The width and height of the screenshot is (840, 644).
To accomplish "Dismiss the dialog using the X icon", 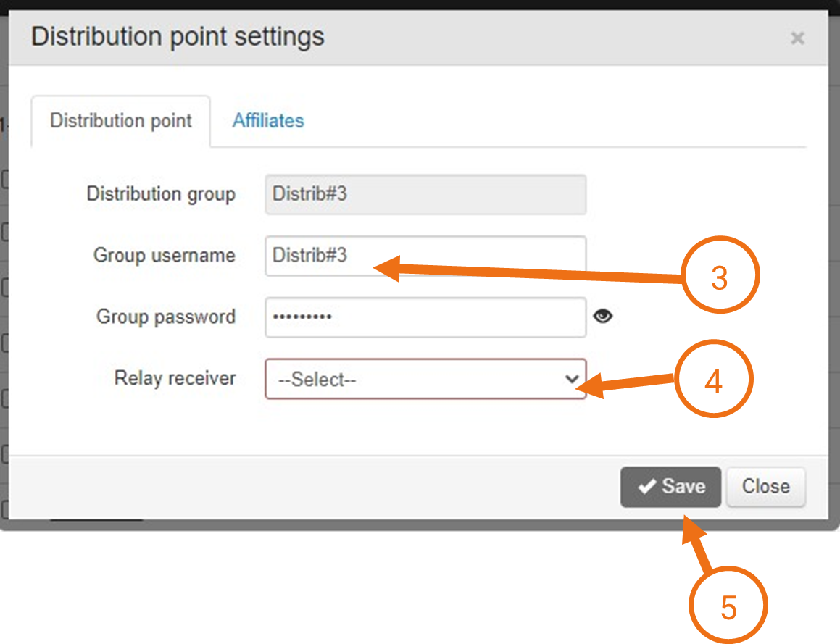I will point(797,39).
